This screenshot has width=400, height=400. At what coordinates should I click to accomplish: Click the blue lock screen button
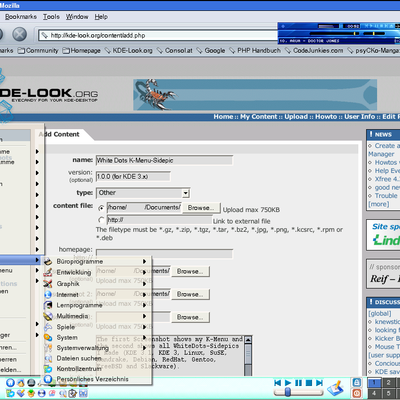[x=357, y=382]
